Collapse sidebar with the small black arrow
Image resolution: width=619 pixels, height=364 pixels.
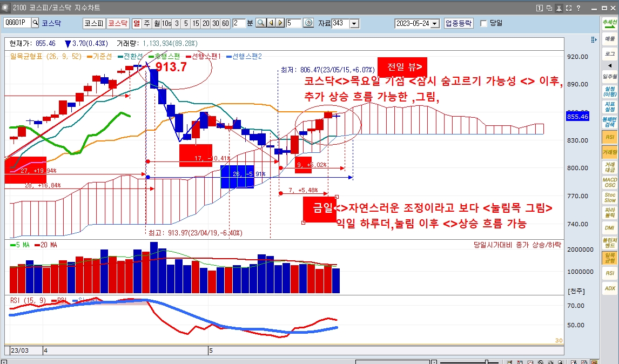(610, 65)
